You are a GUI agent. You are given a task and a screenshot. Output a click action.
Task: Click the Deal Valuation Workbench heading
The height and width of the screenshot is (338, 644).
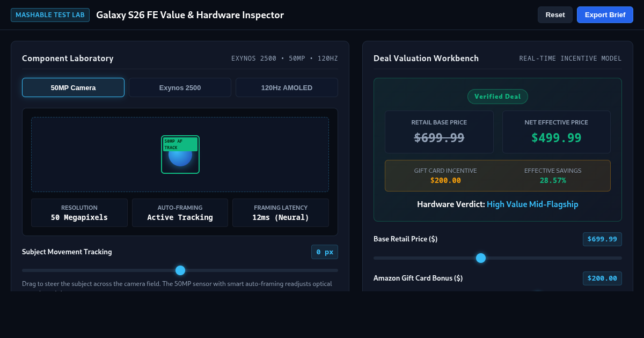426,58
